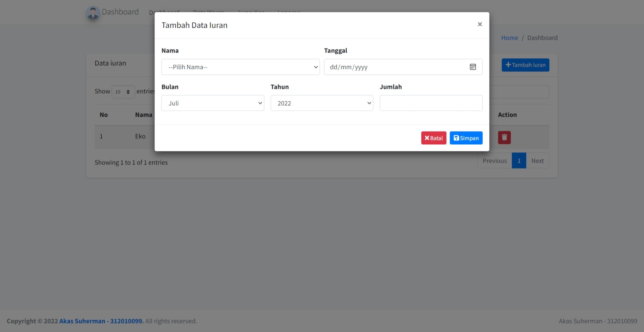Open the Tahun dropdown showing 2022
Image resolution: width=644 pixels, height=332 pixels.
pyautogui.click(x=321, y=103)
